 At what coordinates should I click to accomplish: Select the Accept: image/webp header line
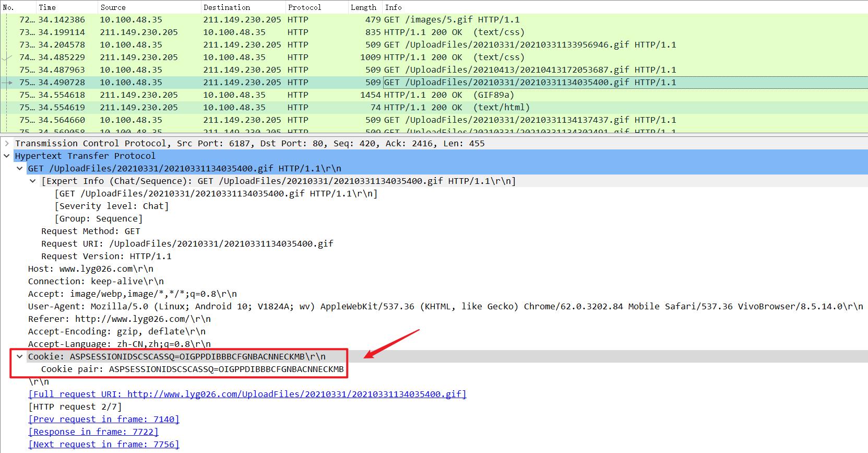click(133, 294)
